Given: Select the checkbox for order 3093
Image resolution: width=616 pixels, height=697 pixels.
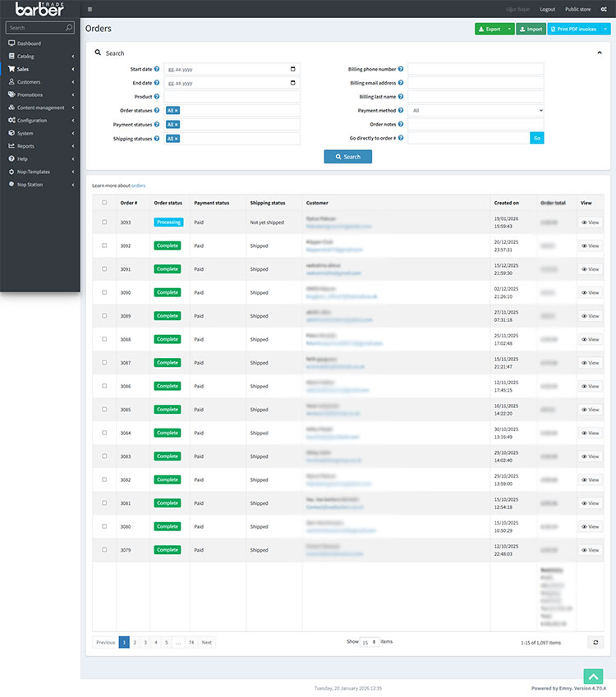Looking at the screenshot, I should (104, 222).
